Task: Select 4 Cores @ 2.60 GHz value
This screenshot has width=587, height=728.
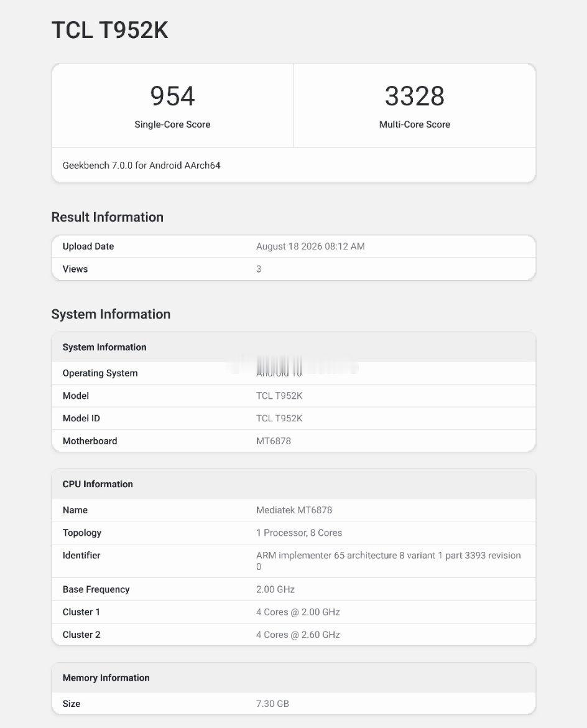Action: point(298,635)
